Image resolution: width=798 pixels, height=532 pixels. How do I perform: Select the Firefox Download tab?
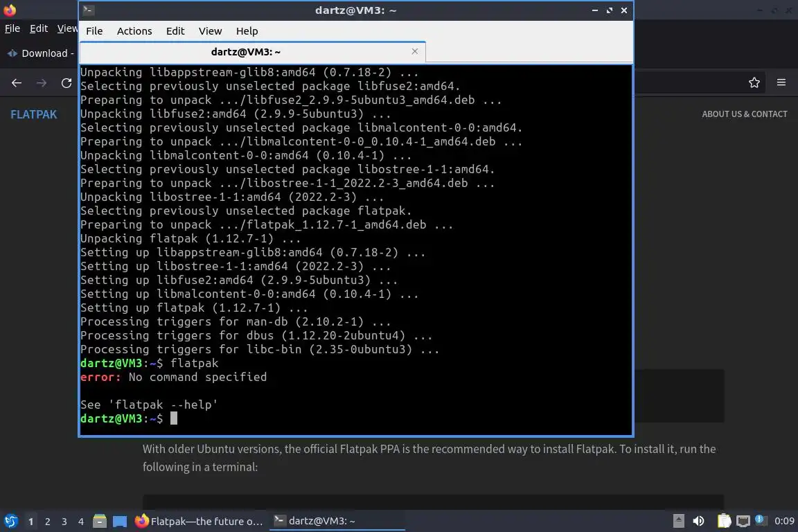pyautogui.click(x=40, y=53)
